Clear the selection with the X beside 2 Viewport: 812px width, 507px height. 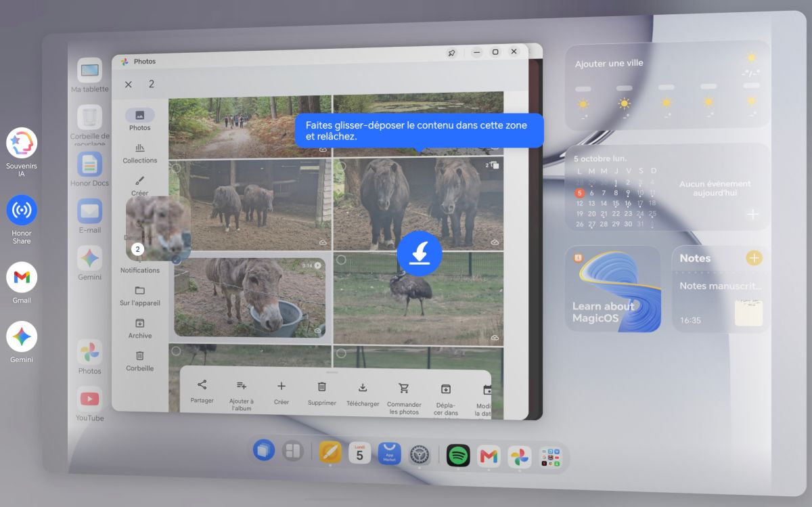coord(128,85)
